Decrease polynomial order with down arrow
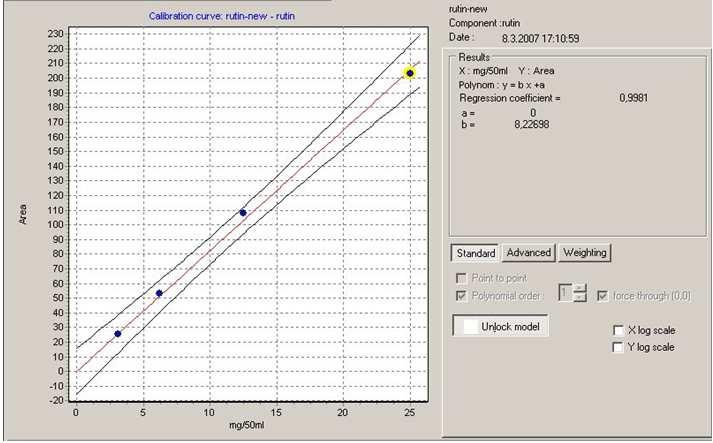713x443 pixels. coord(580,298)
